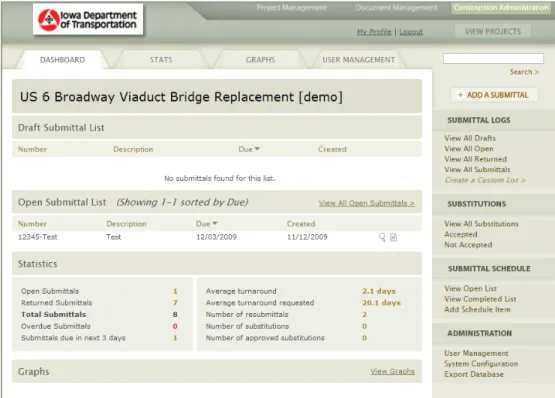Switch to the Dashboard tab
The height and width of the screenshot is (398, 555).
point(62,60)
